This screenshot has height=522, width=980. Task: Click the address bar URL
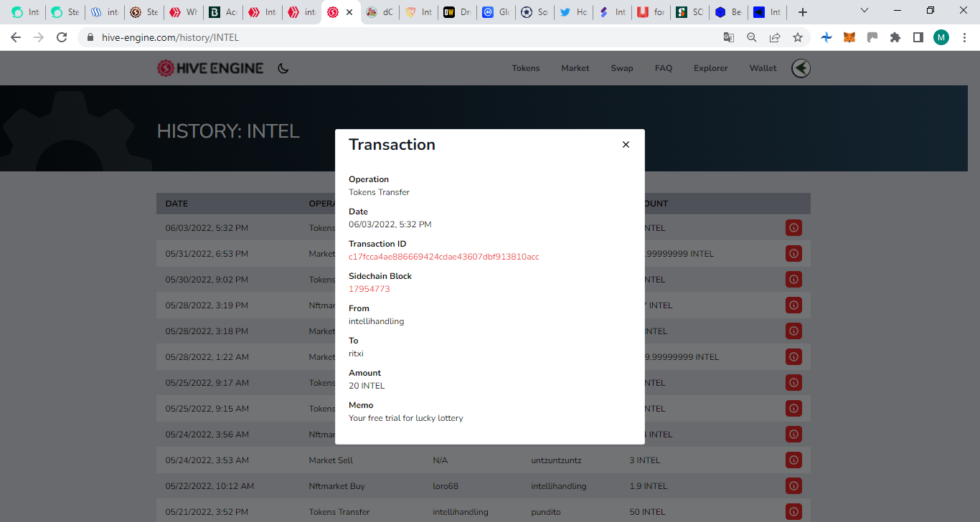coord(170,37)
